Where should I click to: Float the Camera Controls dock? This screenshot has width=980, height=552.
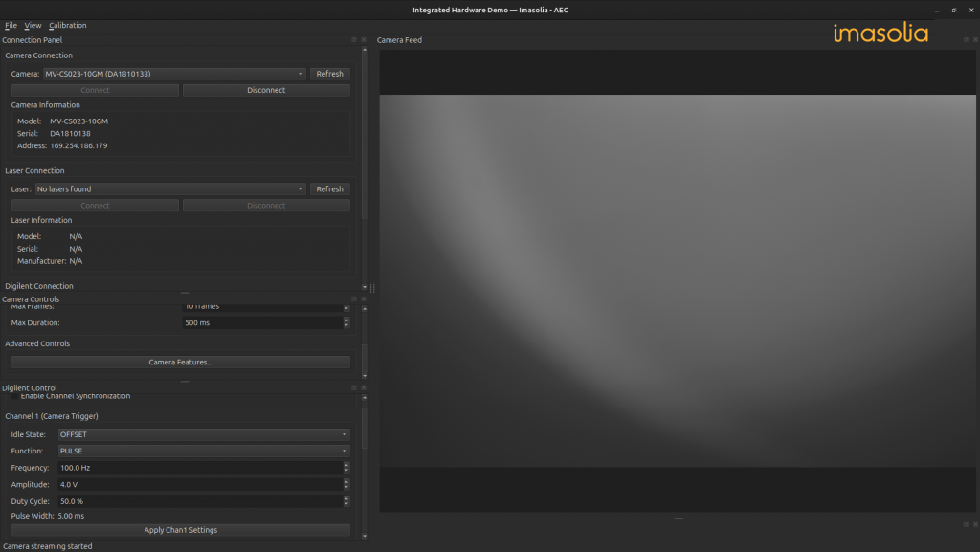click(354, 299)
